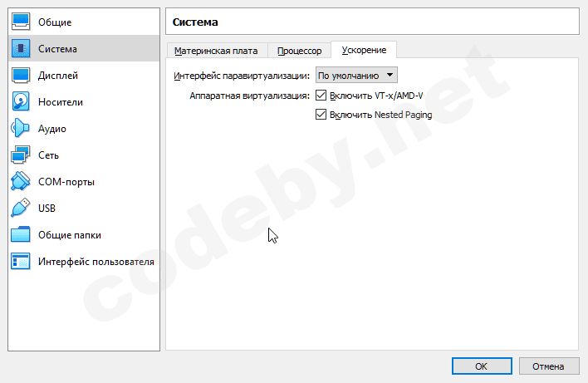The width and height of the screenshot is (588, 383).
Task: Select the Общие папки label in sidebar
Action: point(70,235)
